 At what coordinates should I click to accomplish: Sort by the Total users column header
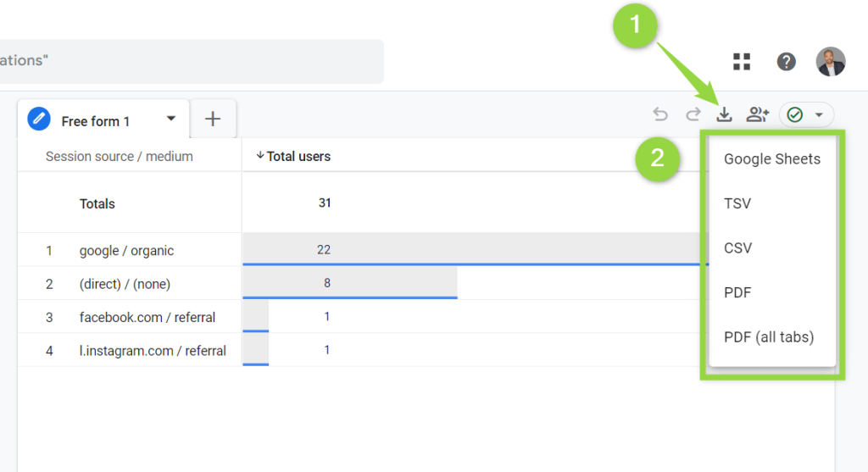coord(293,157)
